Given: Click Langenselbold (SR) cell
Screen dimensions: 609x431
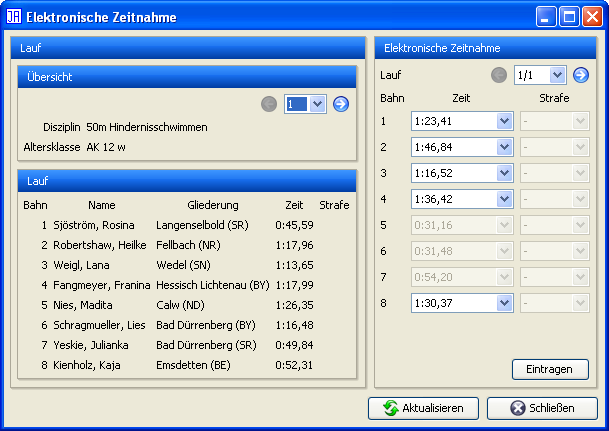Looking at the screenshot, I should tap(202, 225).
